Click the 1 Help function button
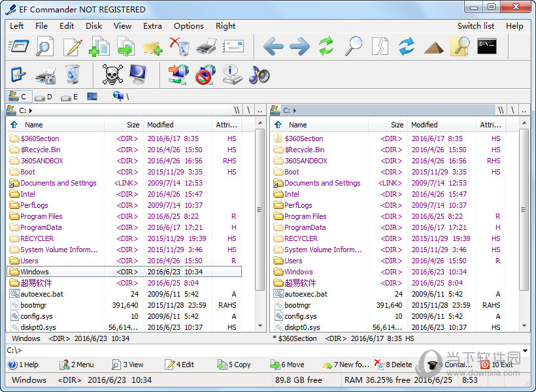Screen dimensions: 536x392 point(24,365)
